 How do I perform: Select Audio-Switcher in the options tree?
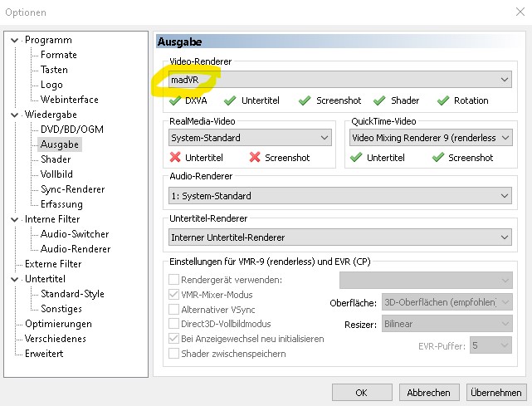(75, 234)
